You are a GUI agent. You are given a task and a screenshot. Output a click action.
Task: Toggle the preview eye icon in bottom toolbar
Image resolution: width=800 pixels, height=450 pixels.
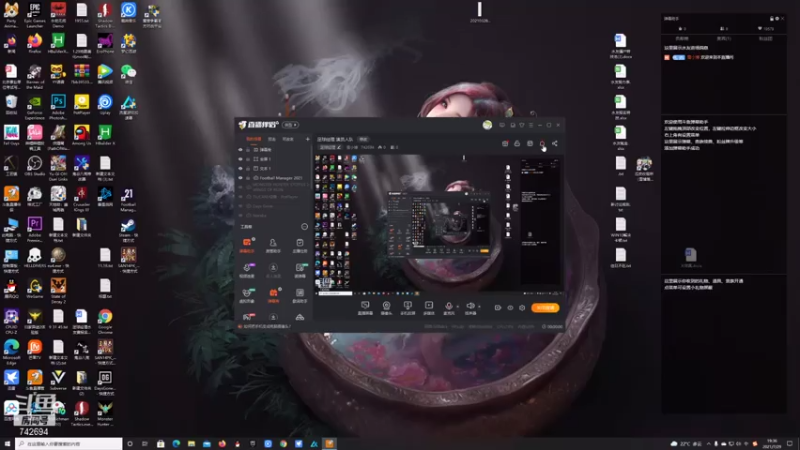[510, 308]
